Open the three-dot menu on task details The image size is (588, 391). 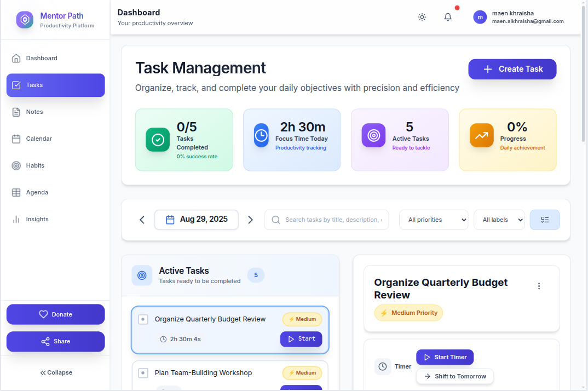click(539, 286)
